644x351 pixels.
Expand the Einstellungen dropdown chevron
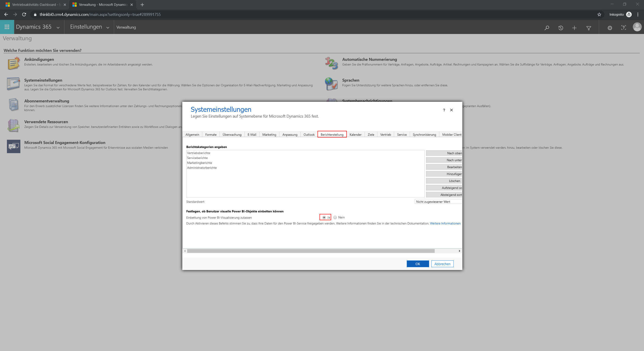click(x=108, y=27)
